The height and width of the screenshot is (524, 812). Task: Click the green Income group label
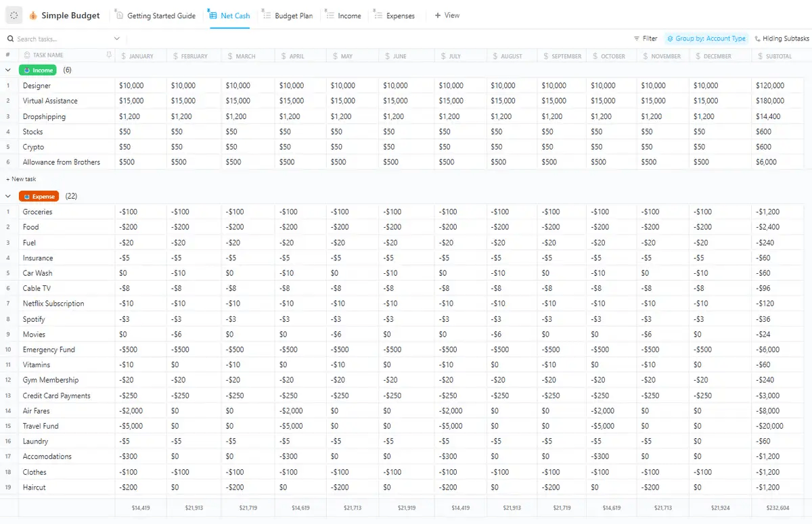tap(38, 70)
